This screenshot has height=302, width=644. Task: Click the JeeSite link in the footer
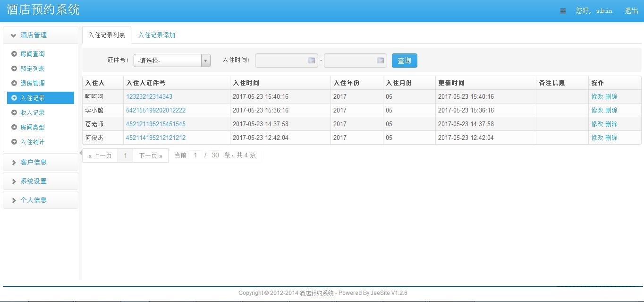click(x=380, y=293)
